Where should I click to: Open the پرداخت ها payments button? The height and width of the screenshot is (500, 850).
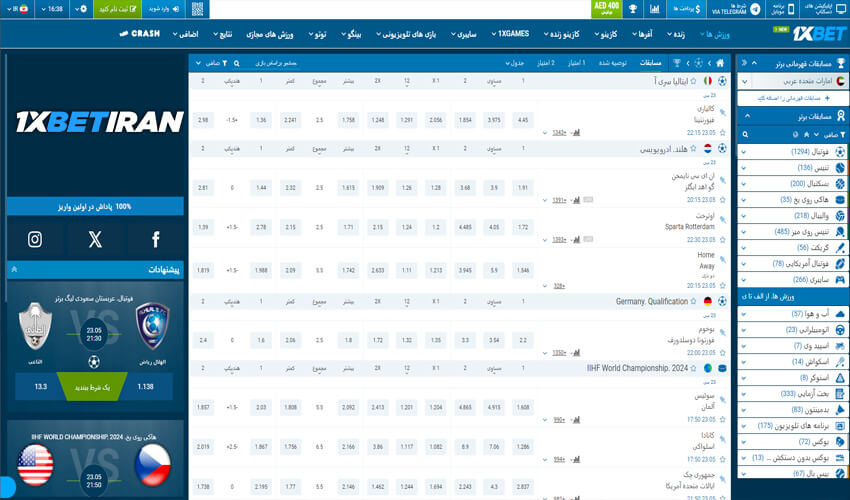[x=686, y=9]
